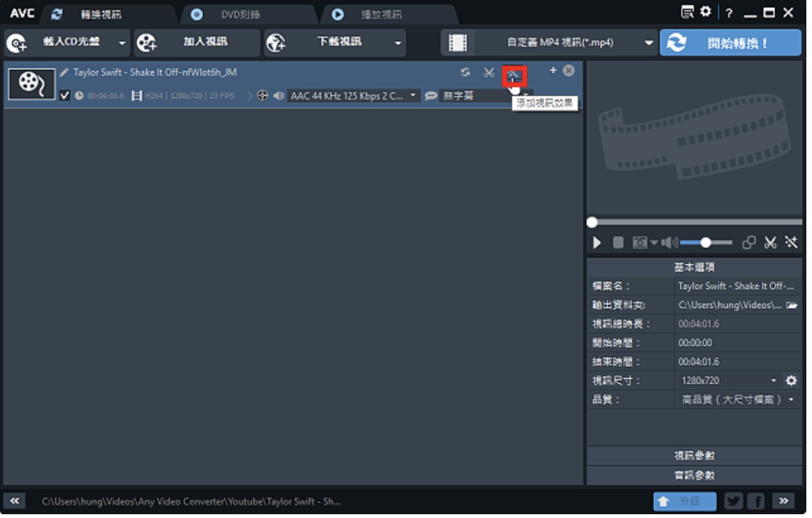The width and height of the screenshot is (812, 518).
Task: Click the plus icon in the video row
Action: coord(553,71)
